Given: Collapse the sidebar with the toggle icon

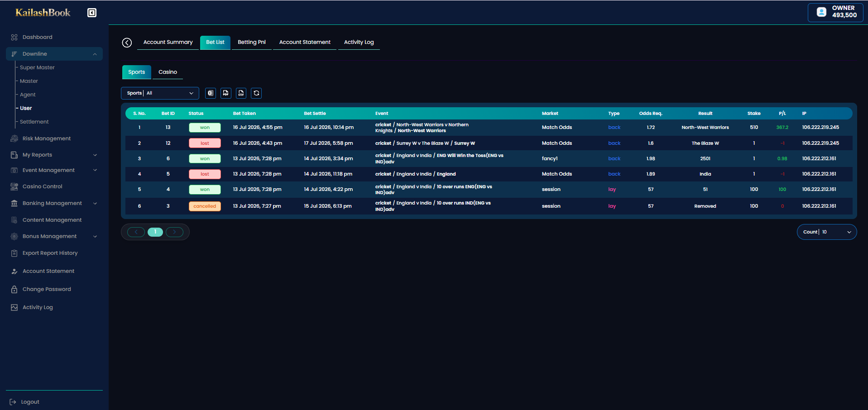Looking at the screenshot, I should coord(92,13).
